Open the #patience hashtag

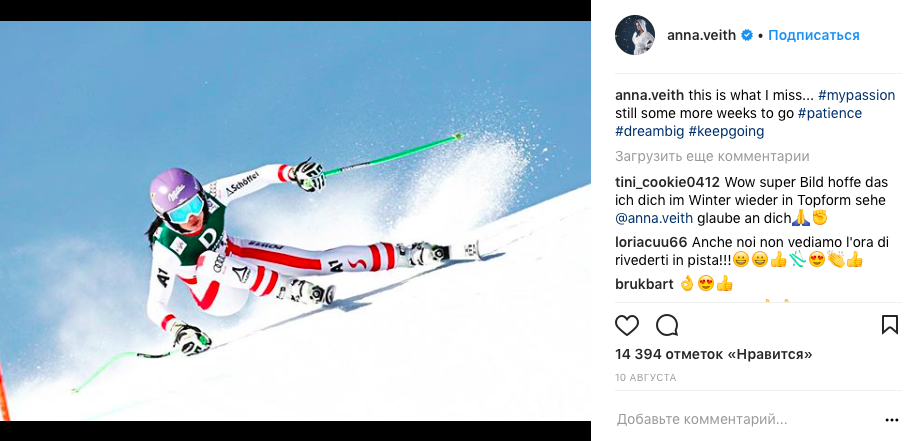pyautogui.click(x=830, y=113)
